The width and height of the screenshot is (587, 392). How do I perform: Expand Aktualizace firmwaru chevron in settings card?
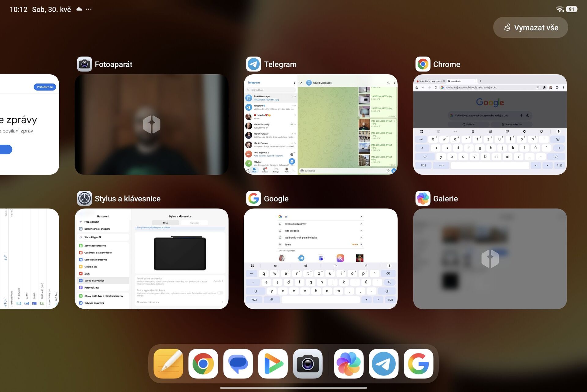pos(223,302)
